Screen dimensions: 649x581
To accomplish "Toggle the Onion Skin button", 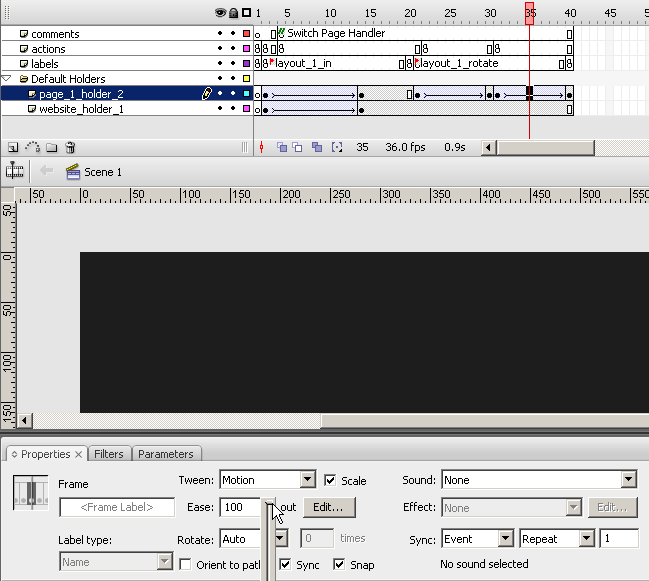I will (x=282, y=147).
